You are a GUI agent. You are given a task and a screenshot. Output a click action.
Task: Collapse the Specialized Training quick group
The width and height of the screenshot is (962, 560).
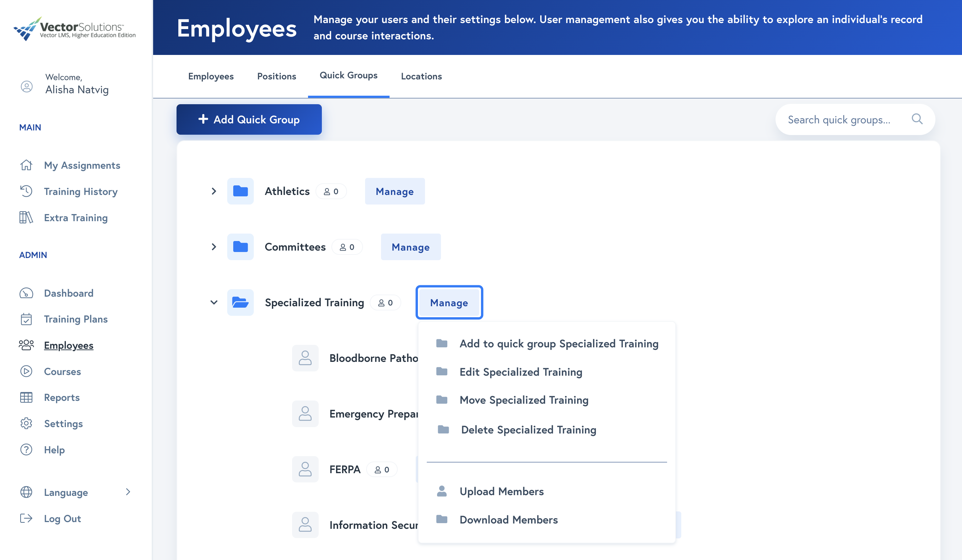coord(214,302)
